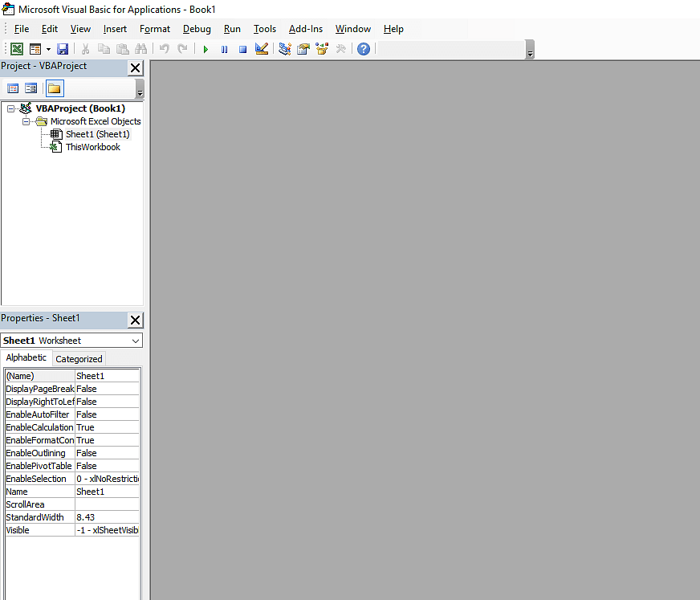
Task: Click the Name property value Sheet1
Action: 107,492
